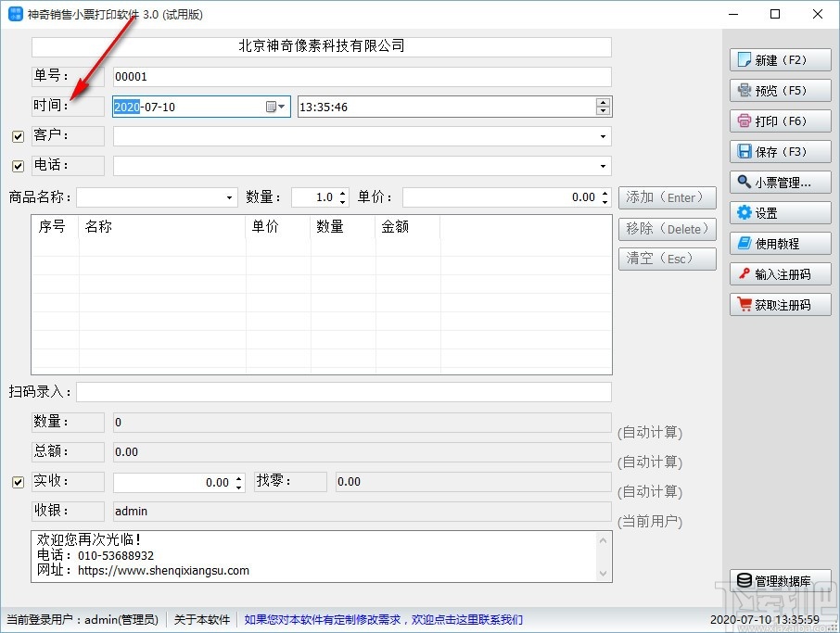This screenshot has height=633, width=840.
Task: Click the 如果您对本软件有定制修改需求 contact link
Action: (384, 620)
